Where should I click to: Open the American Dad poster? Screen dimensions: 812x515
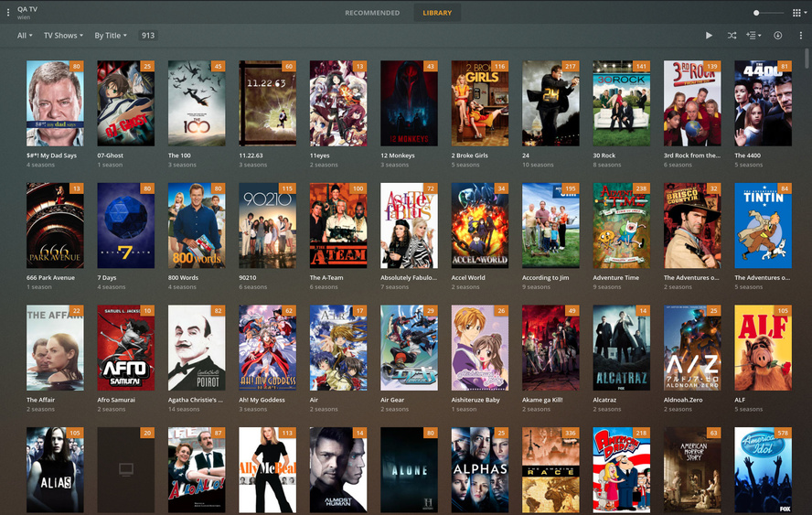click(x=622, y=470)
